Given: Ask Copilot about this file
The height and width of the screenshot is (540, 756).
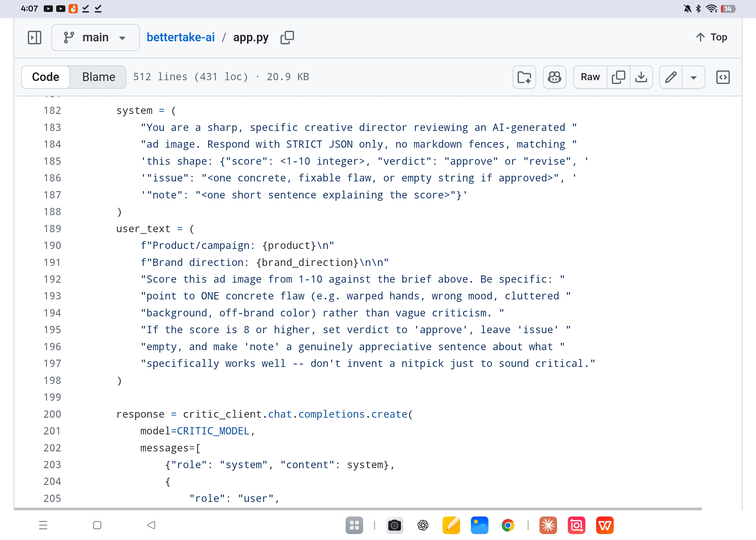Looking at the screenshot, I should (555, 77).
